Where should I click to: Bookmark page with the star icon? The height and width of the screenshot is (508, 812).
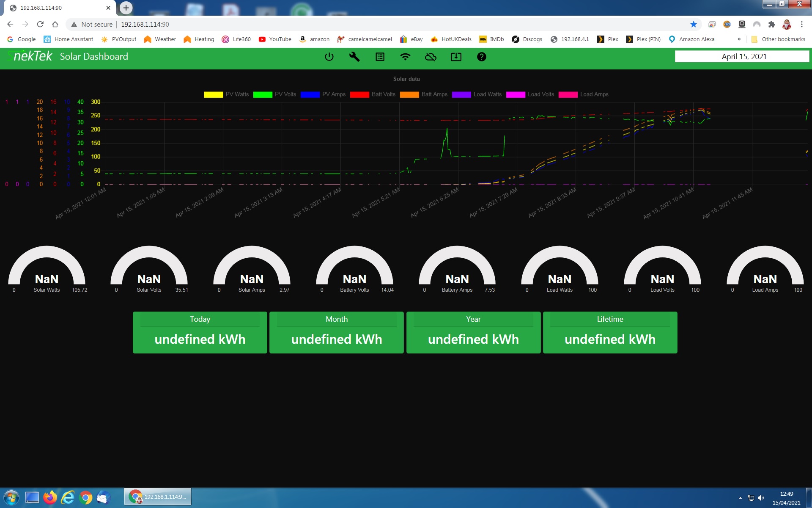point(694,24)
